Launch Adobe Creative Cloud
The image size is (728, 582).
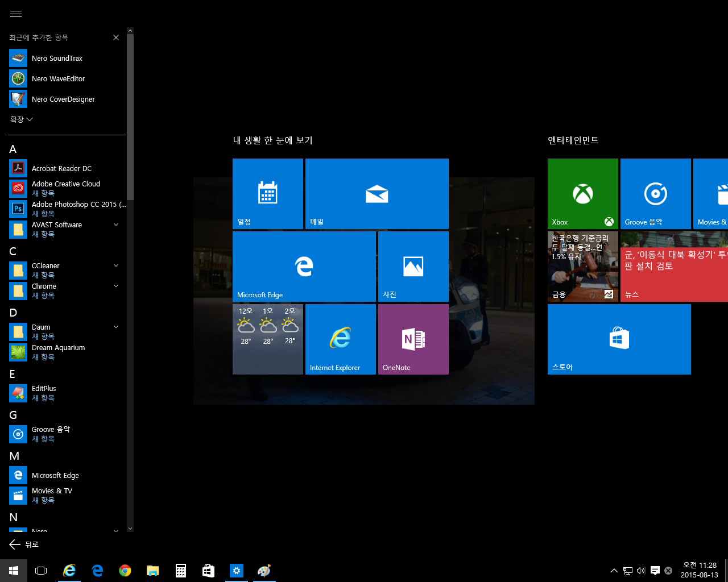(x=67, y=189)
